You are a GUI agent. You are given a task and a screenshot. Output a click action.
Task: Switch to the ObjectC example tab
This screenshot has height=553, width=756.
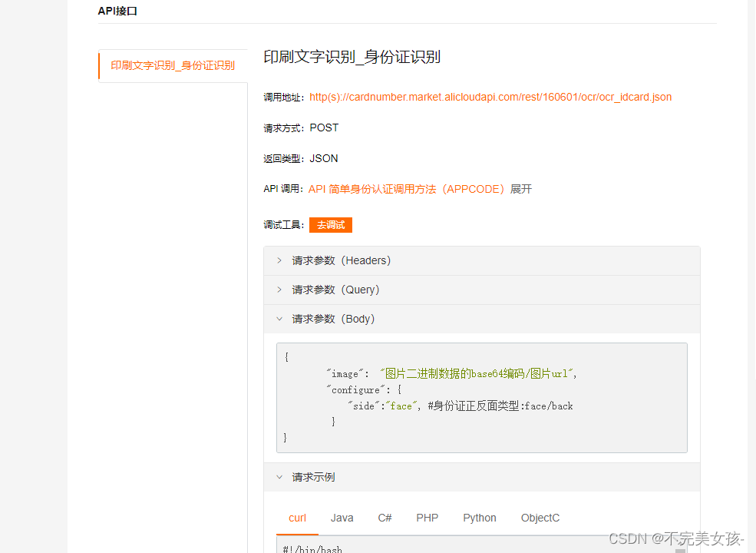click(x=540, y=518)
